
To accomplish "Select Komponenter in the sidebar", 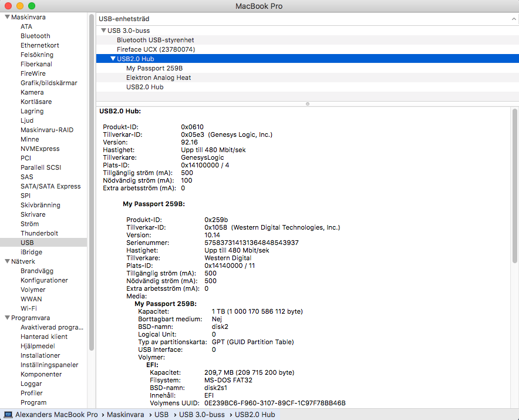I will (41, 374).
